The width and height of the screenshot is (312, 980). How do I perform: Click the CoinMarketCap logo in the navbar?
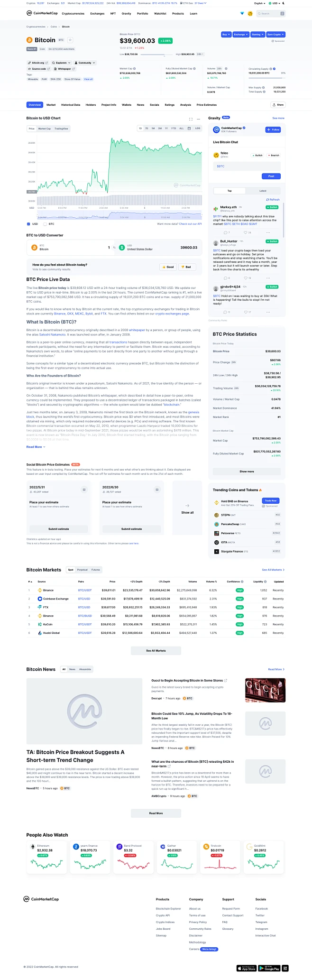pyautogui.click(x=42, y=14)
